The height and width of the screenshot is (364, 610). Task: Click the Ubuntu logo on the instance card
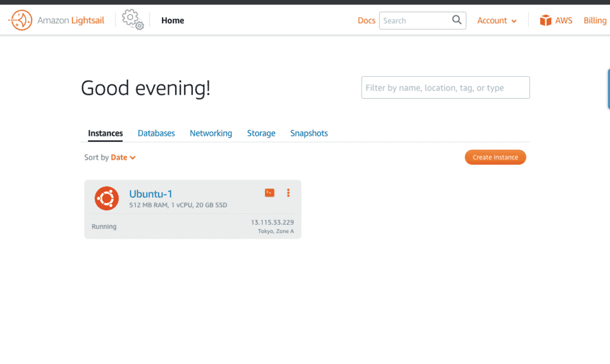click(x=107, y=198)
